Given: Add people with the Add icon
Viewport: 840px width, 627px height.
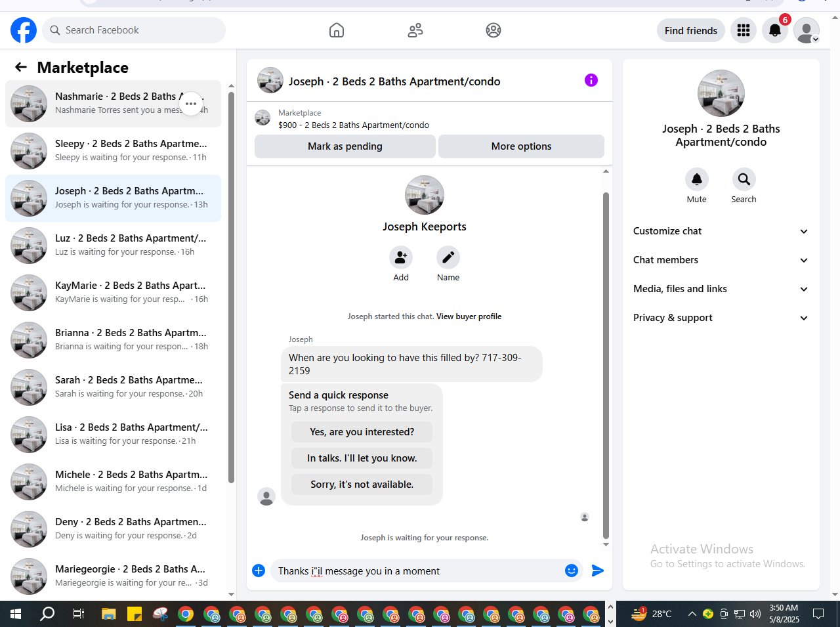Looking at the screenshot, I should coord(401,257).
